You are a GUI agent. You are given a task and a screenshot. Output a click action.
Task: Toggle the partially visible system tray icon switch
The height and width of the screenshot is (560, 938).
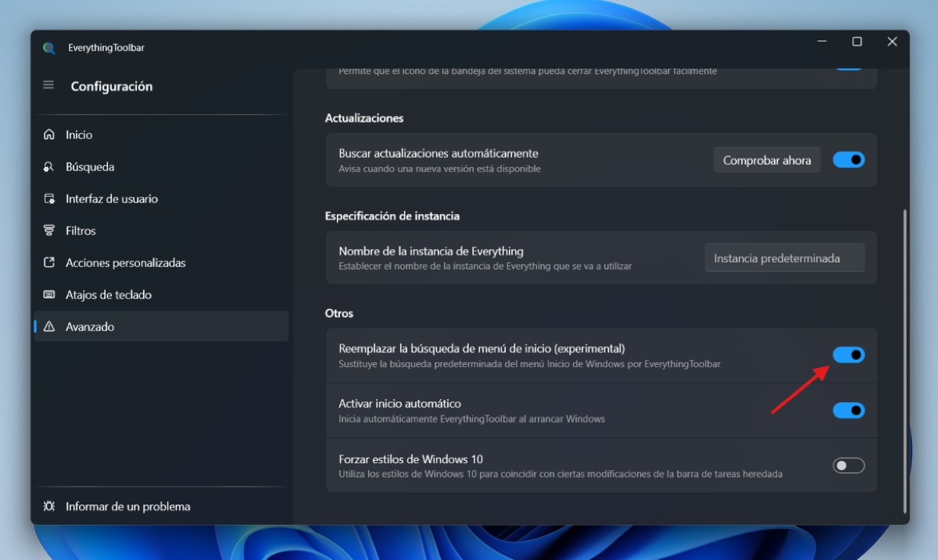pyautogui.click(x=849, y=69)
